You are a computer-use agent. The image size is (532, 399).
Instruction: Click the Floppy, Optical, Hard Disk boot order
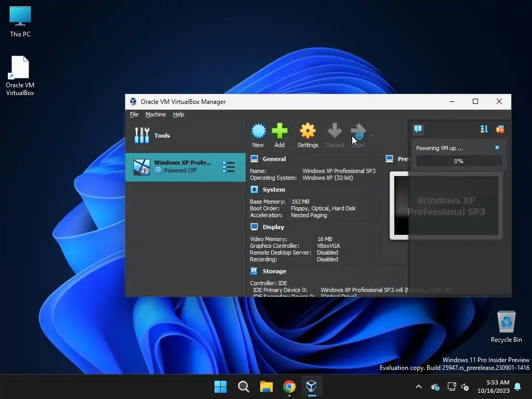[323, 208]
